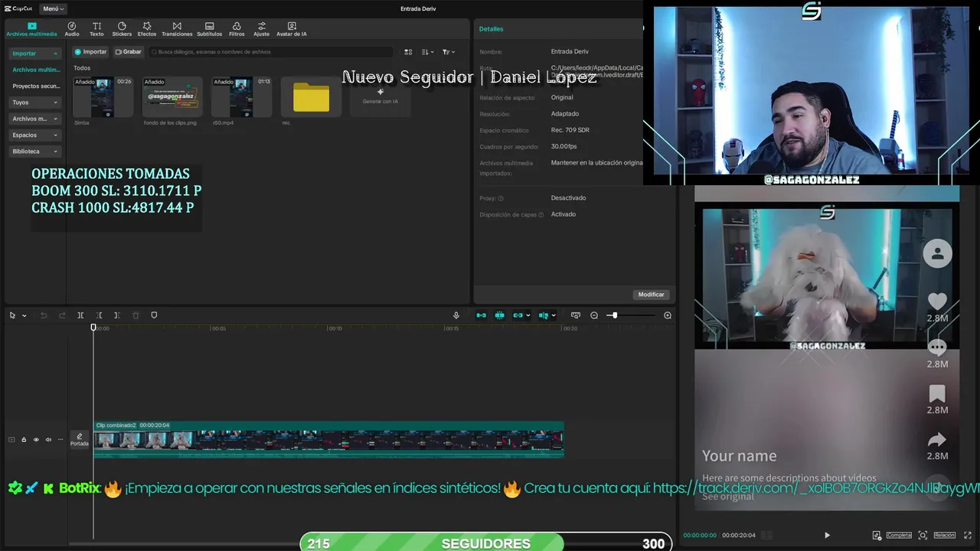Open the media filter dropdown
Image resolution: width=980 pixels, height=551 pixels.
449,52
